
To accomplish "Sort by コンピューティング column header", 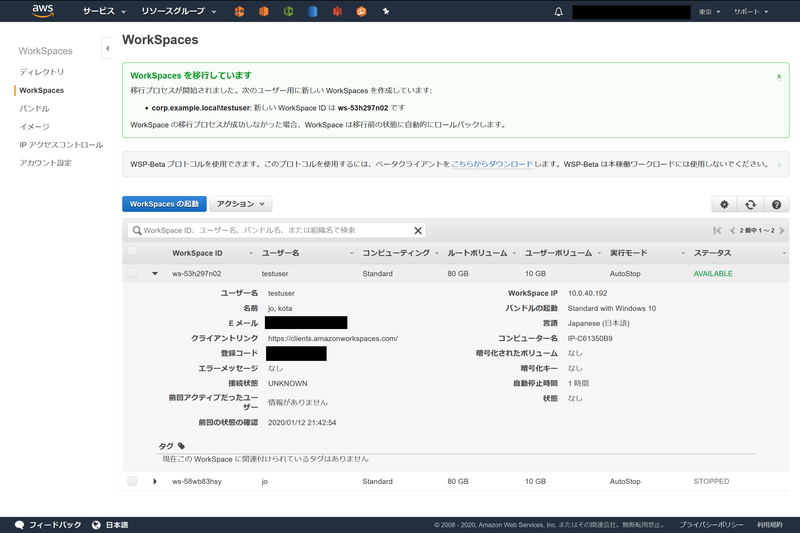I will tap(396, 253).
